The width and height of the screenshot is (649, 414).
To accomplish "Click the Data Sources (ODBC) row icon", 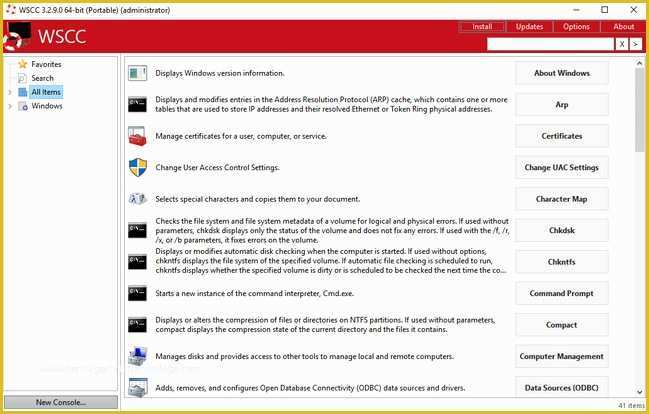I will point(137,388).
